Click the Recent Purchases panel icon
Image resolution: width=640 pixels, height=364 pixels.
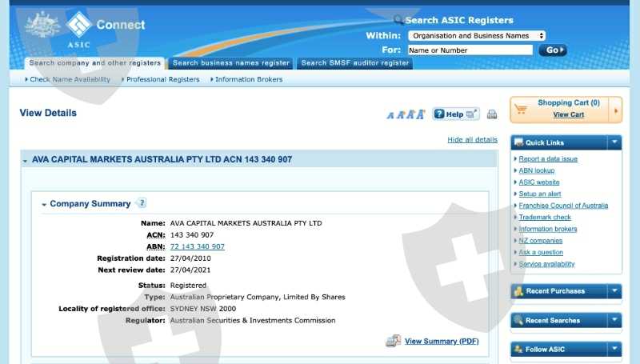tap(518, 291)
